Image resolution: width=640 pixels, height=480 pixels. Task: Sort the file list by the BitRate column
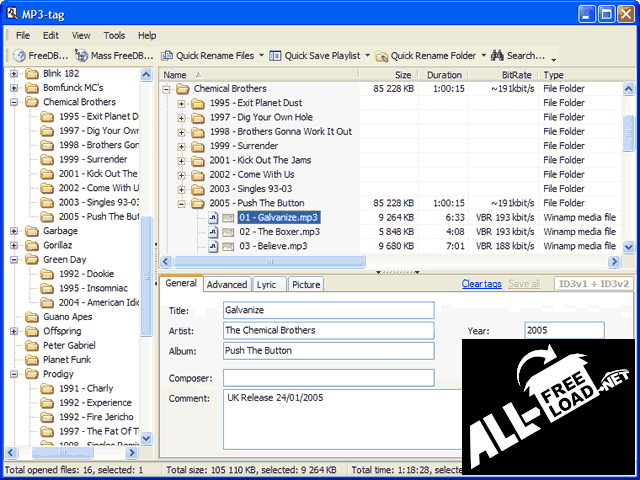516,75
